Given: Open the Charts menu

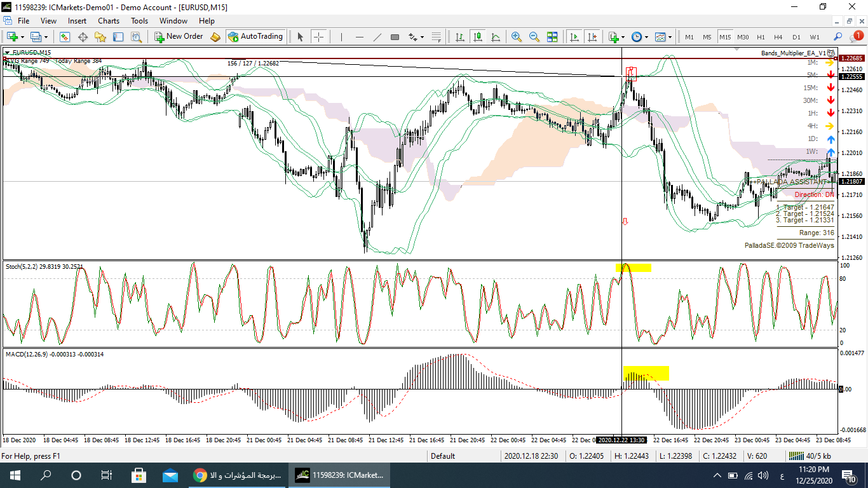Looking at the screenshot, I should pos(109,21).
